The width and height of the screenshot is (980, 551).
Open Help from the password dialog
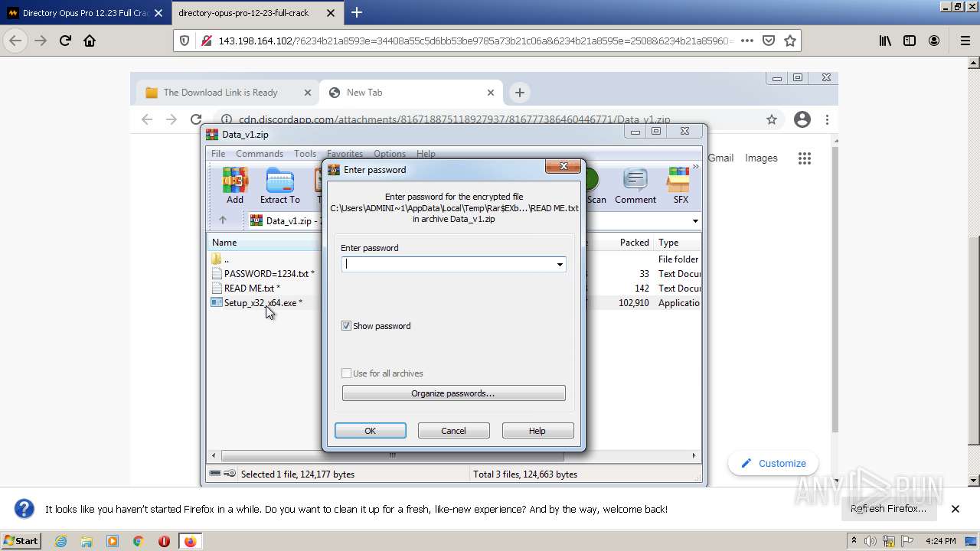(x=537, y=431)
